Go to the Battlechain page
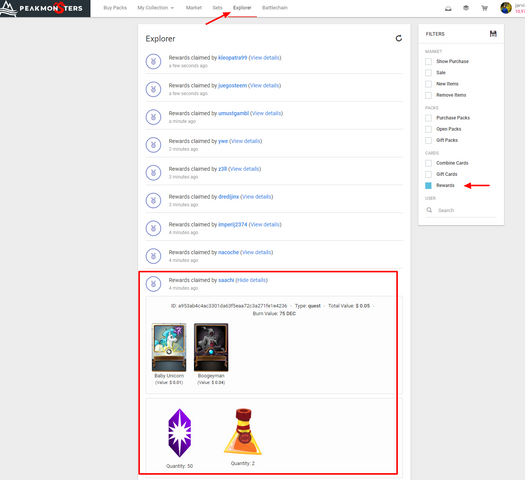Screen dimensions: 525x480 (275, 8)
